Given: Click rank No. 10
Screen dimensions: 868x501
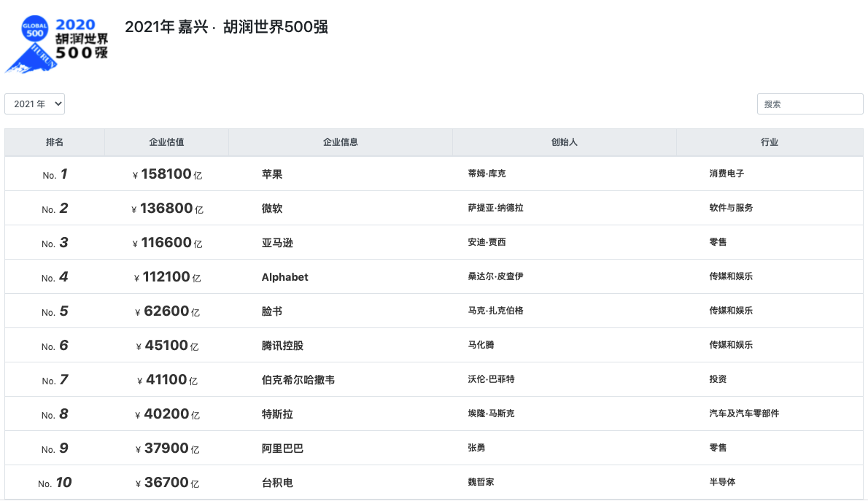Looking at the screenshot, I should tap(55, 483).
